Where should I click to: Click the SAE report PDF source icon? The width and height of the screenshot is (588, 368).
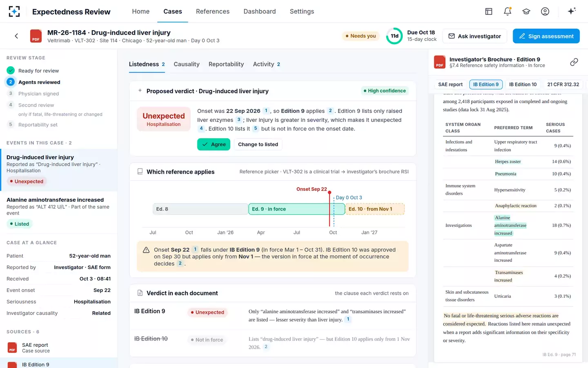(x=12, y=348)
